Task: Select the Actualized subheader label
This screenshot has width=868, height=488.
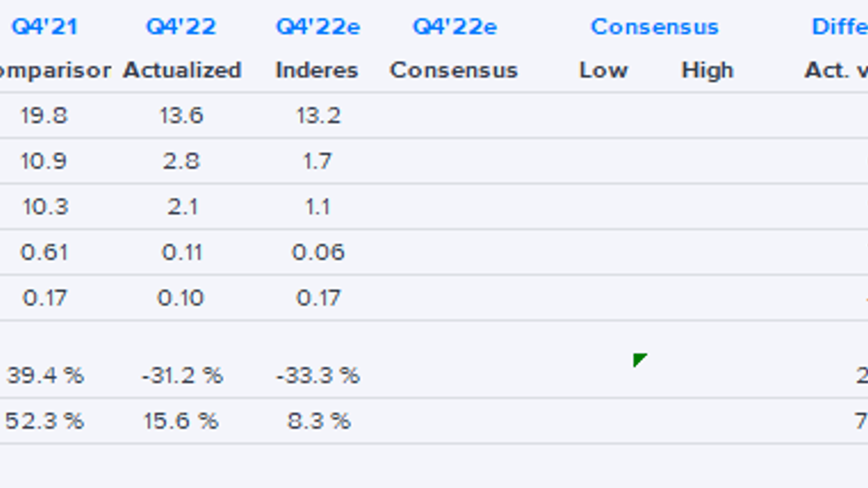Action: (x=182, y=71)
